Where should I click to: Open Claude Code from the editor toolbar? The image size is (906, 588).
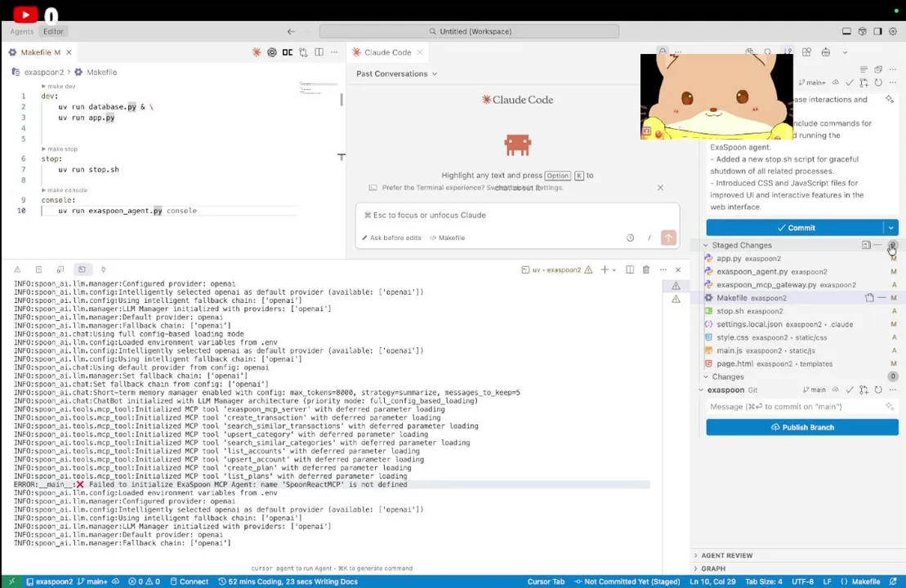pos(257,52)
